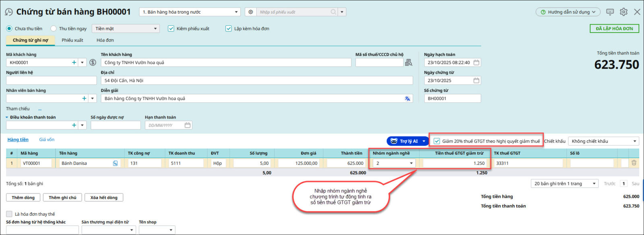Click the Thêm dòng button
The width and height of the screenshot is (644, 235).
[x=23, y=198]
